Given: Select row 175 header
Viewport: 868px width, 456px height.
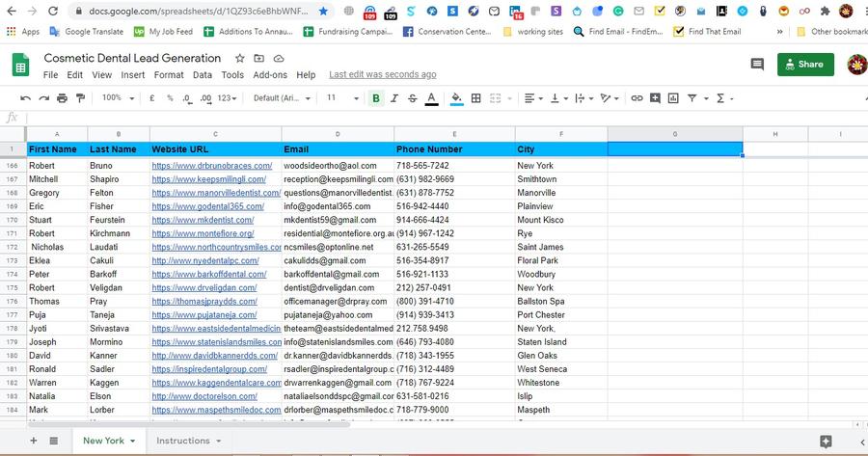Looking at the screenshot, I should point(13,287).
